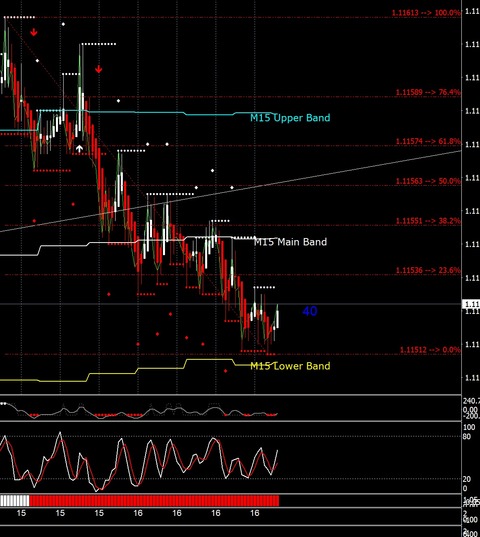Click the white segment of bottom trend bar
Screen dimensions: 480x537
[x=14, y=500]
